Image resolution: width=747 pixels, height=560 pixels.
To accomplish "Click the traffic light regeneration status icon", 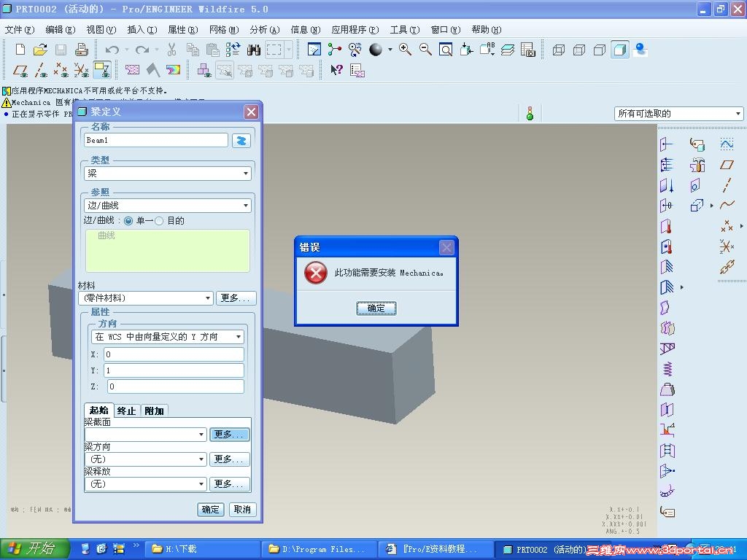I will (x=530, y=113).
